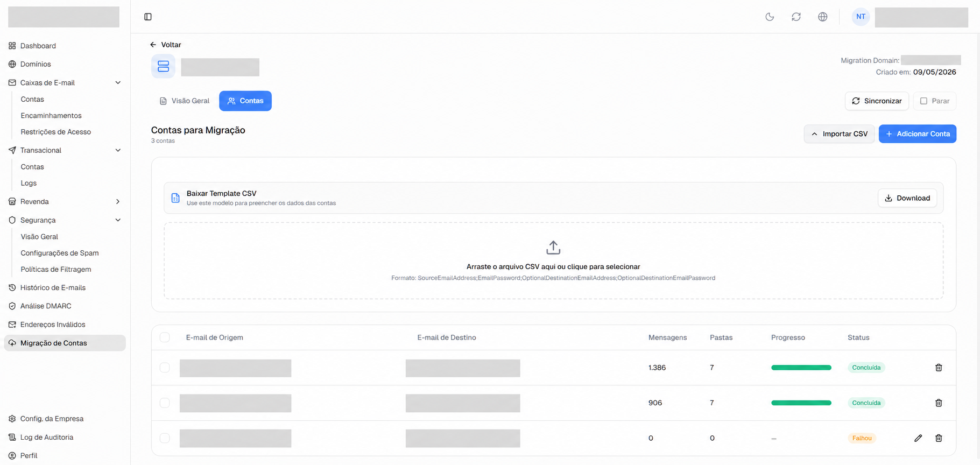Viewport: 980px width, 465px height.
Task: Switch to the Visão Geral tab
Action: coord(185,101)
